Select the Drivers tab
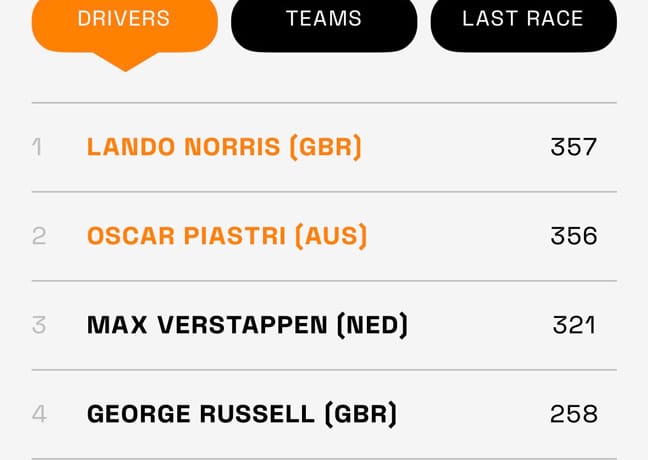 124,20
